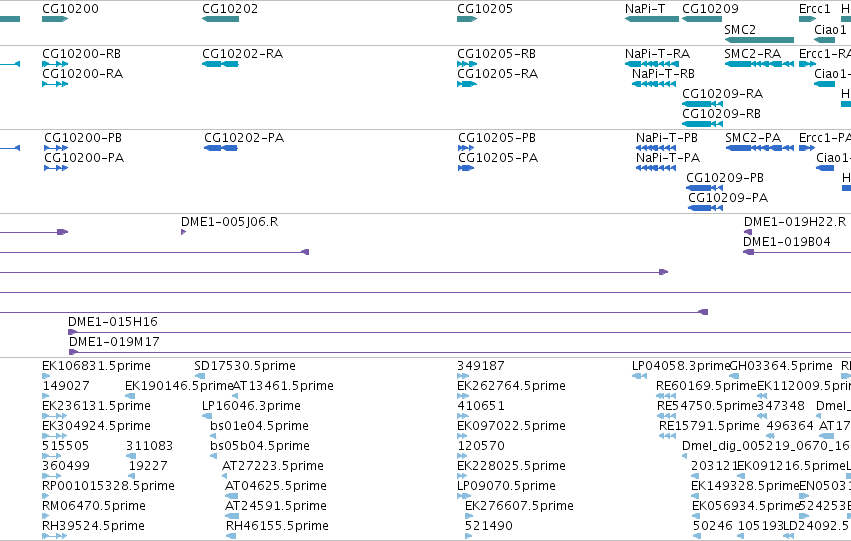851x541 pixels.
Task: Click the CG10200-PA protein label
Action: (84, 158)
